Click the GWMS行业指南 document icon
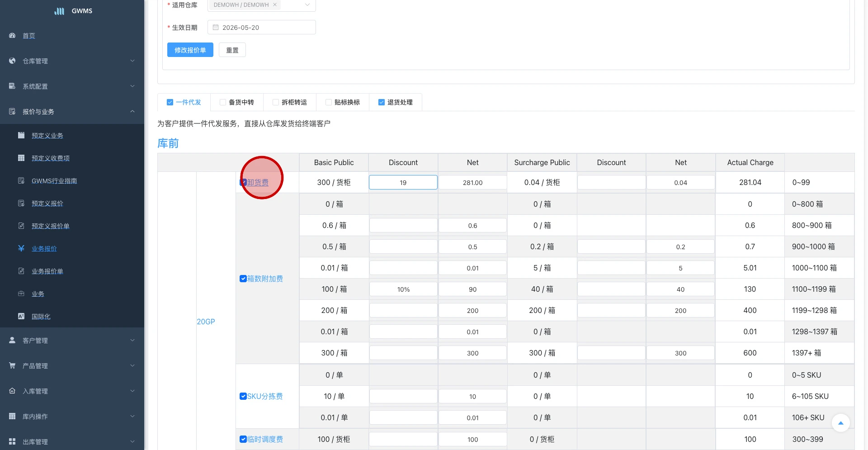The image size is (868, 450). tap(21, 180)
